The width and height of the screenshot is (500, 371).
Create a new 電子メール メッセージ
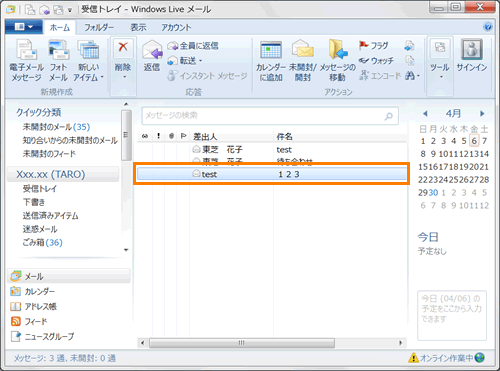[27, 61]
